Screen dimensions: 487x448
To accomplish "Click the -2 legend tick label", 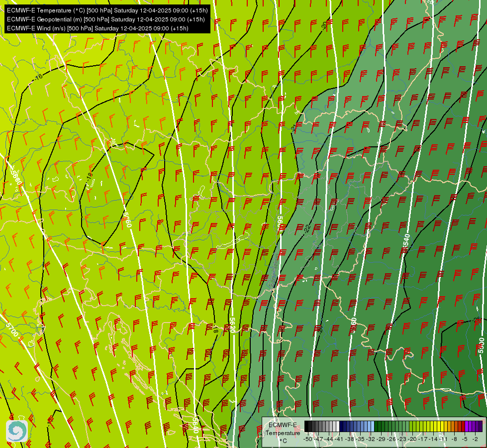I will (x=475, y=439).
